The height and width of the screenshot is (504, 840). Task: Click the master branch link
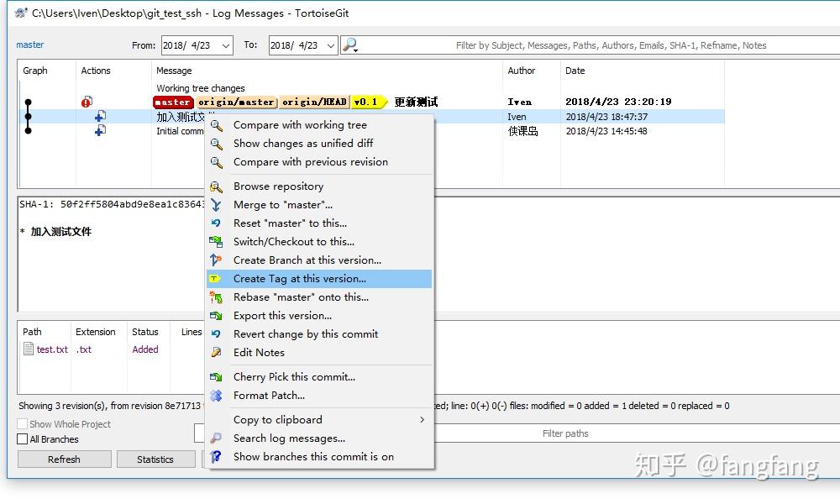coord(30,45)
